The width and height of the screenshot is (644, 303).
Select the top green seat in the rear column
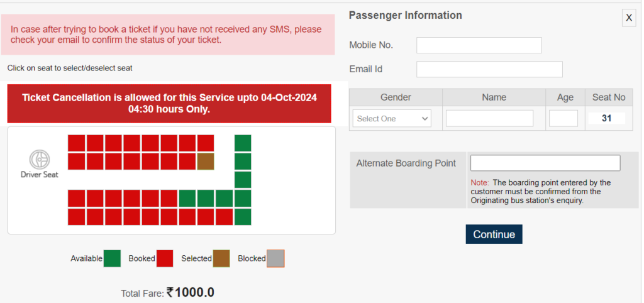pyautogui.click(x=243, y=143)
